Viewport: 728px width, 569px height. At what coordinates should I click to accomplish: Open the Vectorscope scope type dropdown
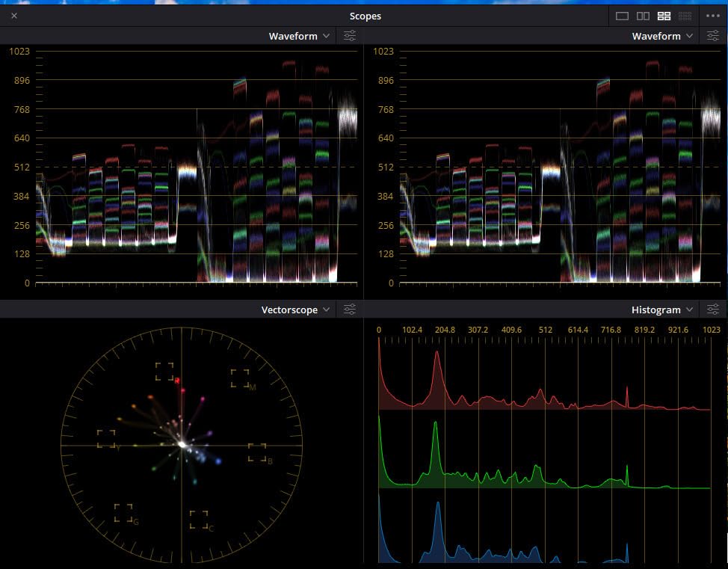pyautogui.click(x=296, y=310)
